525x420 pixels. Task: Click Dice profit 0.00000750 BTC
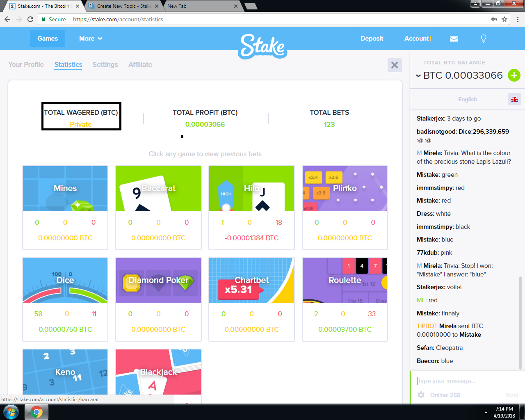tap(65, 329)
